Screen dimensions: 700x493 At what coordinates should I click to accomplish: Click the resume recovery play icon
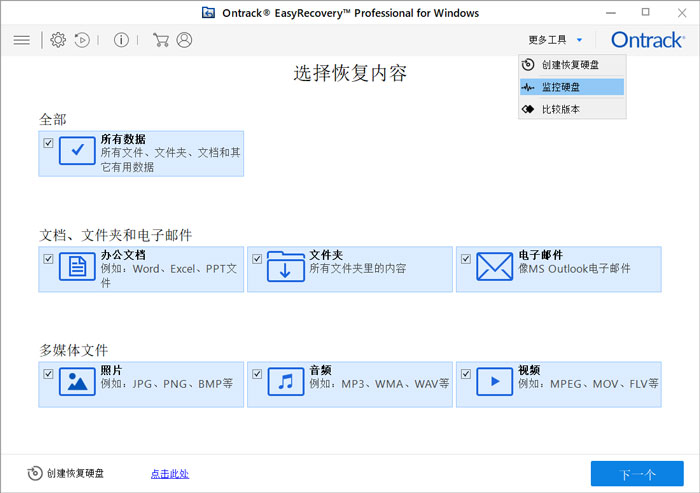(x=82, y=40)
